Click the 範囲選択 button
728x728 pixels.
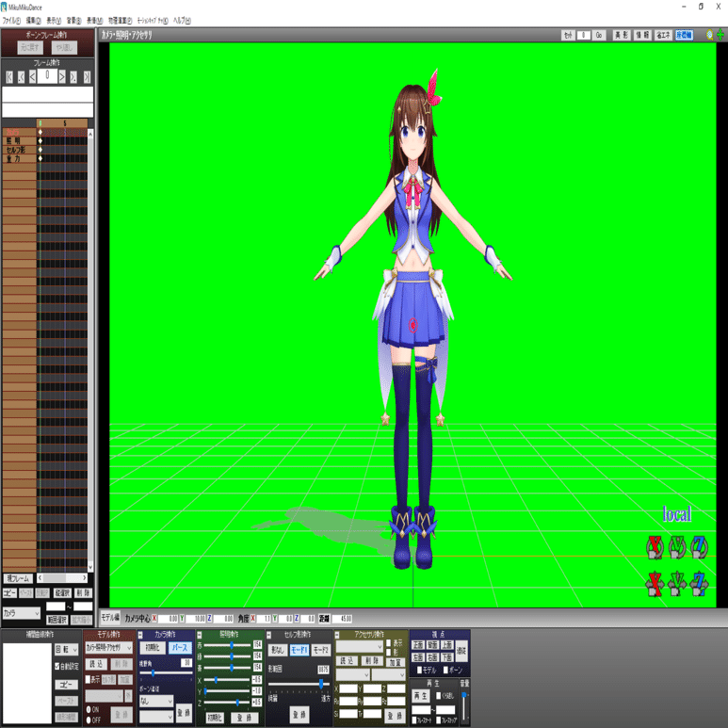pyautogui.click(x=57, y=620)
